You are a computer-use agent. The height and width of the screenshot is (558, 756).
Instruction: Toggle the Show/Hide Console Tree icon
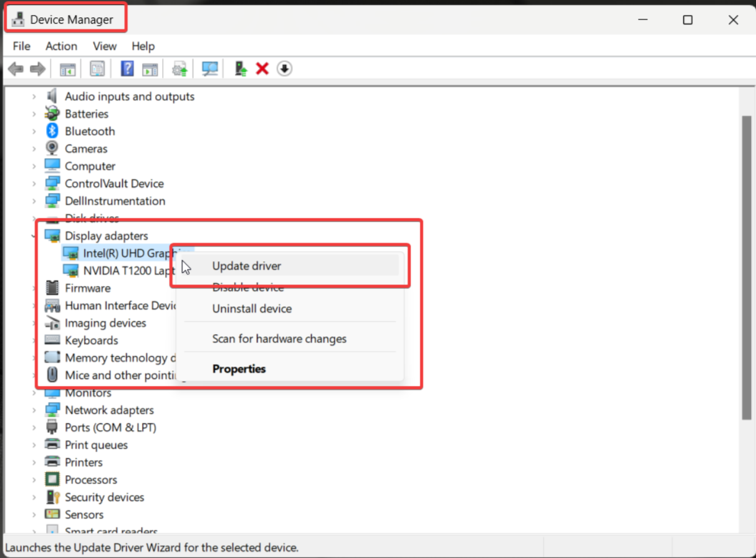[67, 69]
